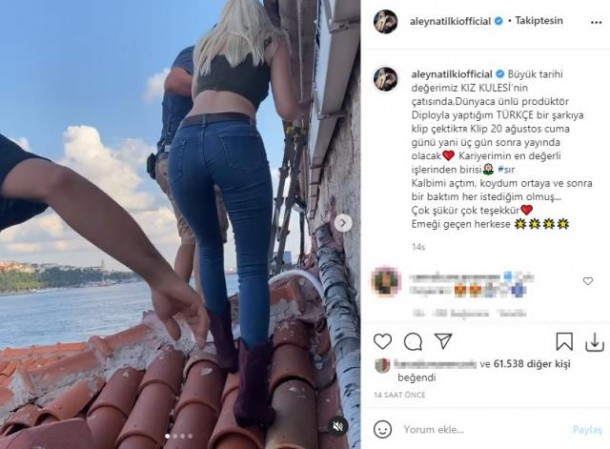Select the second carousel dot indicator
610x449 pixels.
[175, 436]
